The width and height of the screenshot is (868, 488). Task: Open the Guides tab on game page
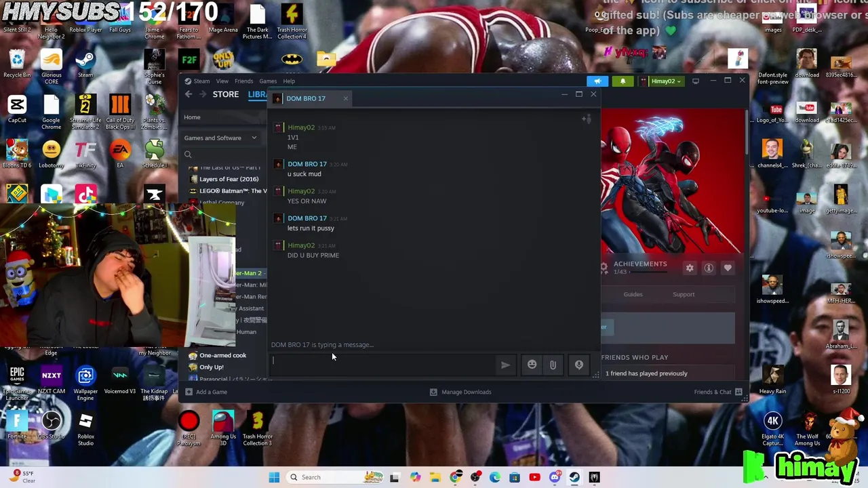(633, 294)
